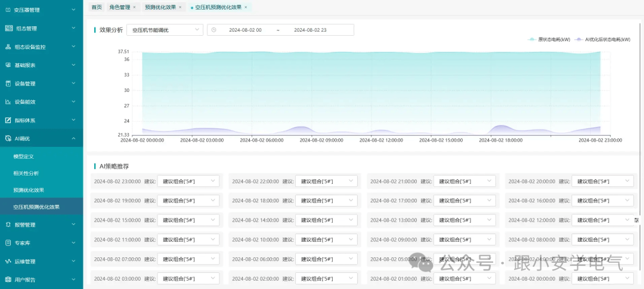Click the 报警管理 sidebar icon
Screen dimensions: 644x289
8,225
